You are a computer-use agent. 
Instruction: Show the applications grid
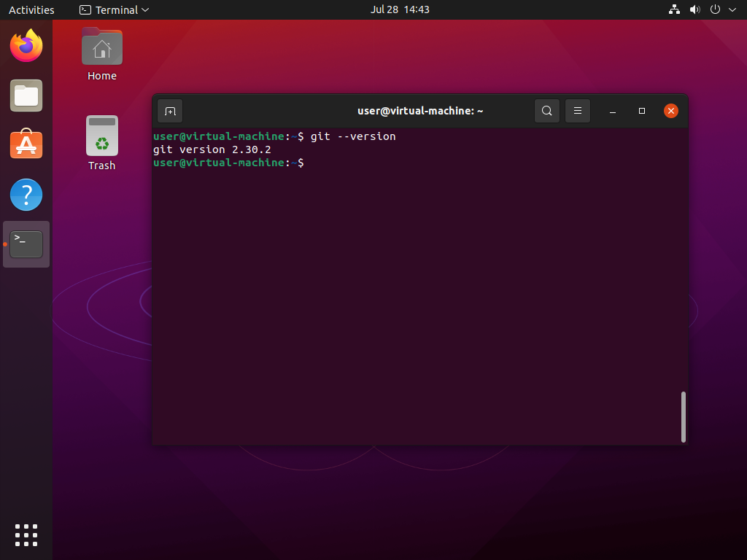[26, 534]
